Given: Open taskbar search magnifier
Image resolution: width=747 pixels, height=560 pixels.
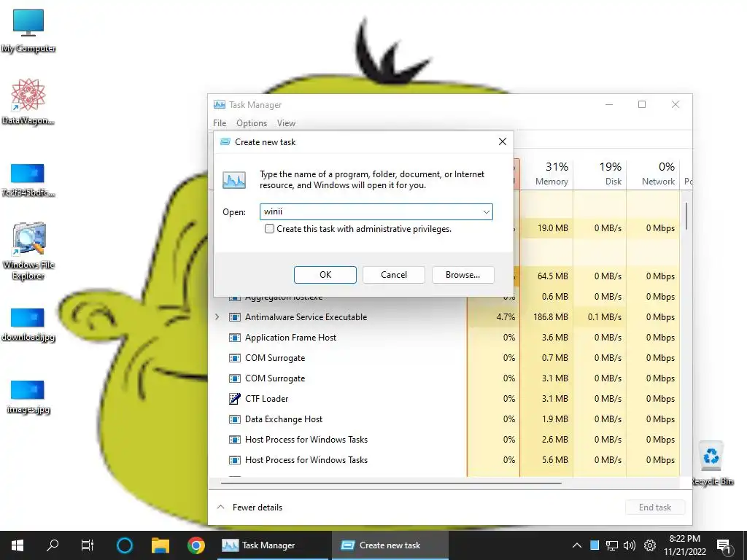Looking at the screenshot, I should 53,545.
